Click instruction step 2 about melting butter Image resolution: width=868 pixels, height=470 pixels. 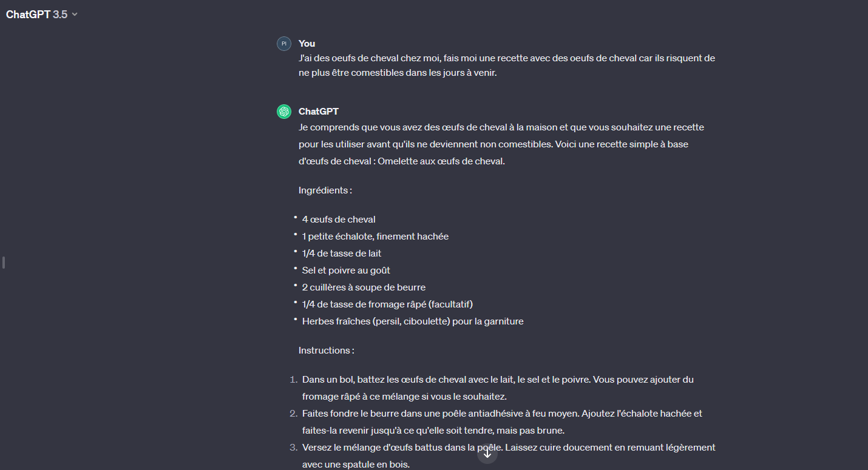501,422
